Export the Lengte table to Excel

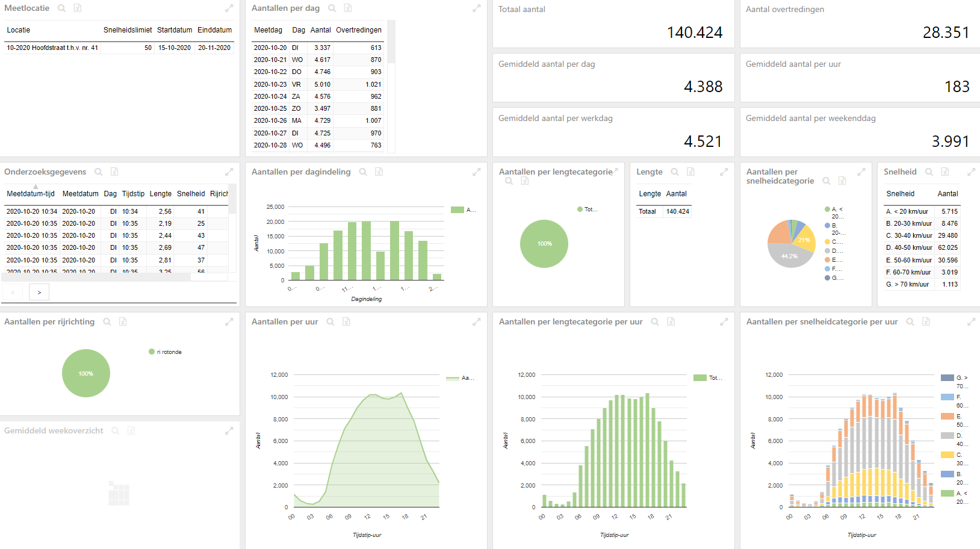click(690, 172)
